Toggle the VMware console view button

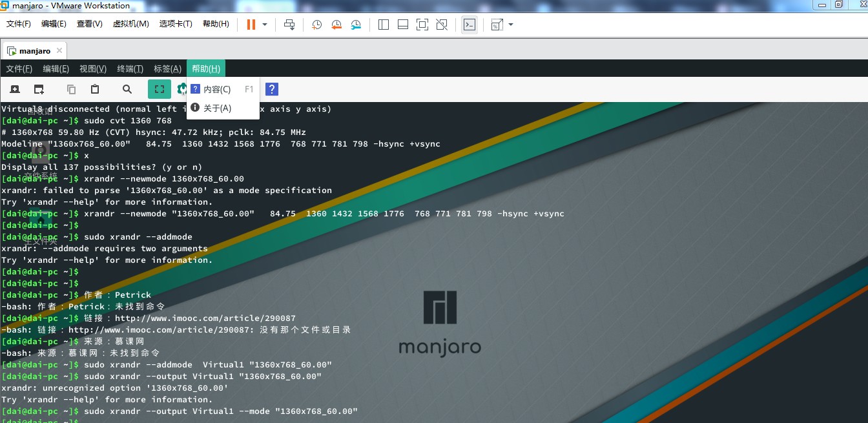[470, 25]
